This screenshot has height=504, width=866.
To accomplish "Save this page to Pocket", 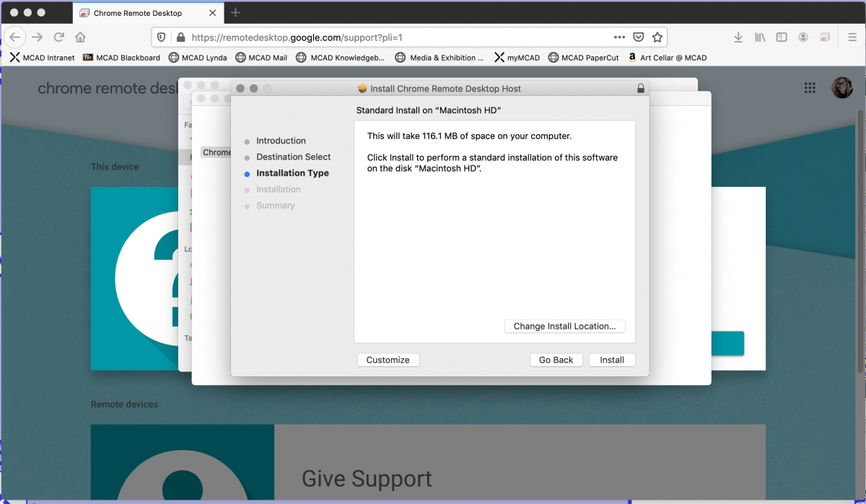I will pos(639,37).
